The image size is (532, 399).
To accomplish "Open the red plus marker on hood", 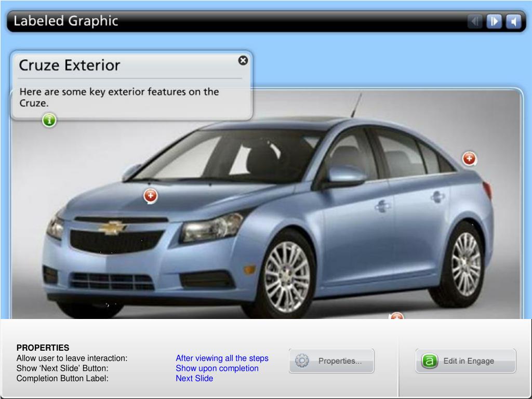I will pos(151,196).
